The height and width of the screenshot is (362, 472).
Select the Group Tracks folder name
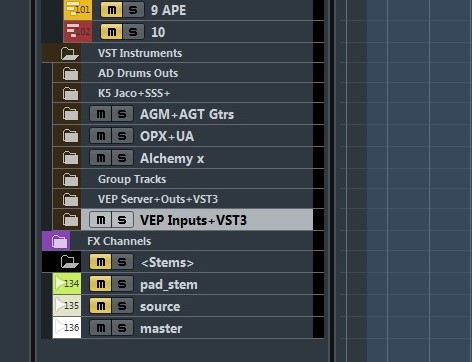132,179
